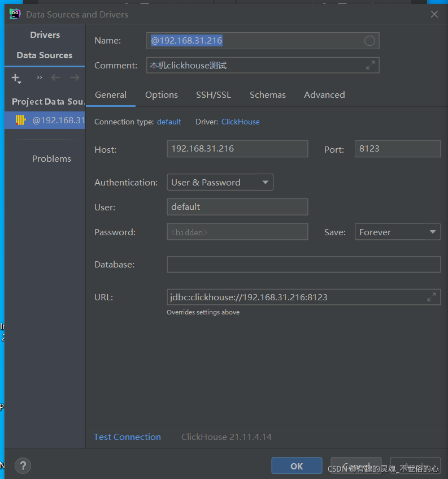448x479 pixels.
Task: Click the color circle icon in Name field
Action: (369, 41)
